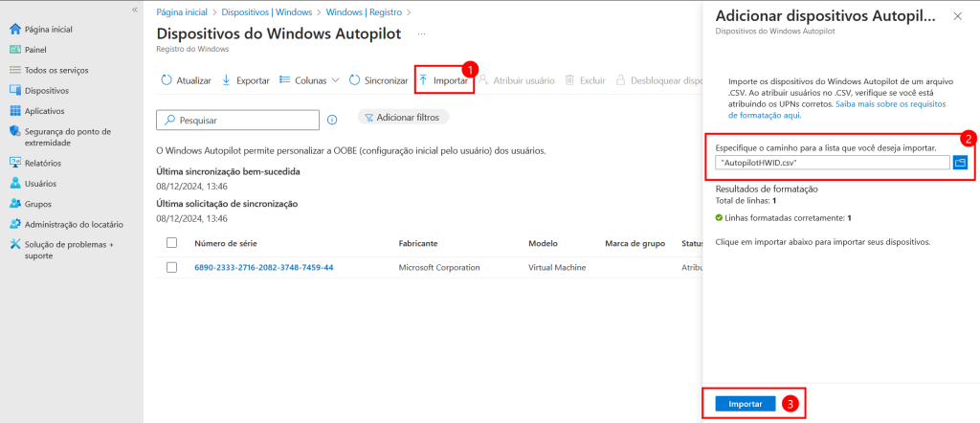Open Relatórios in sidebar

[x=35, y=163]
